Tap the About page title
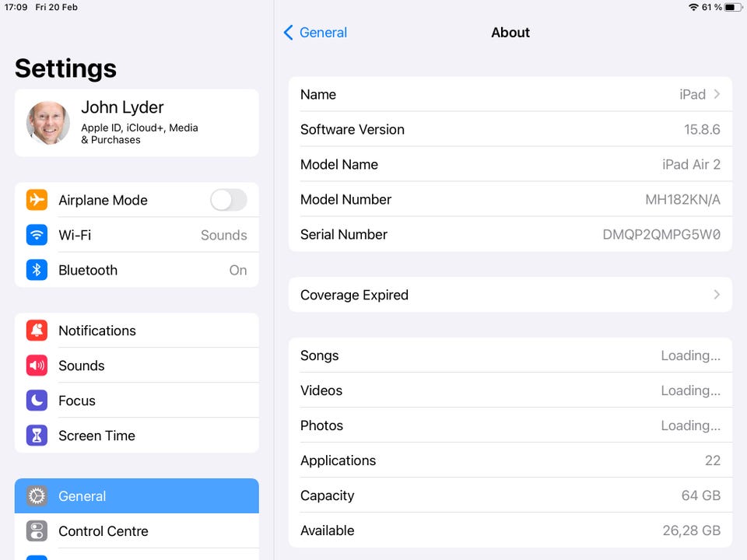This screenshot has height=560, width=747. (x=510, y=33)
